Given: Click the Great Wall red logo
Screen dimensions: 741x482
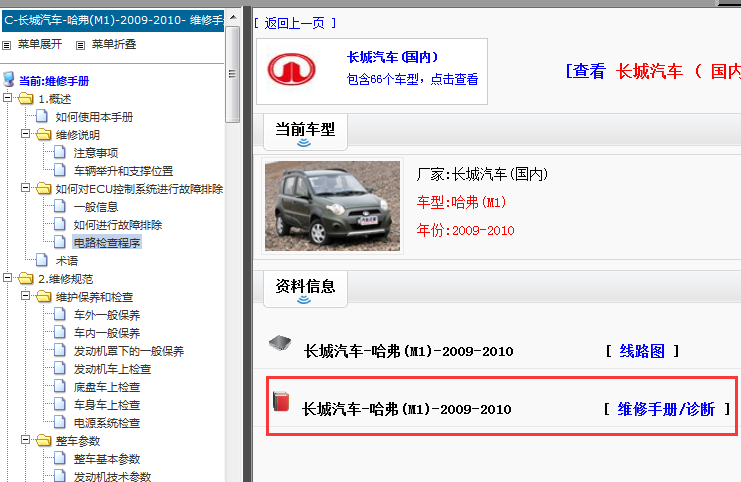Looking at the screenshot, I should 292,69.
